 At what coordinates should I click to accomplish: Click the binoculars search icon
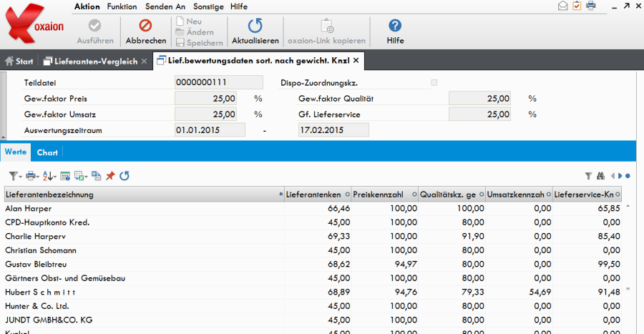pos(600,176)
